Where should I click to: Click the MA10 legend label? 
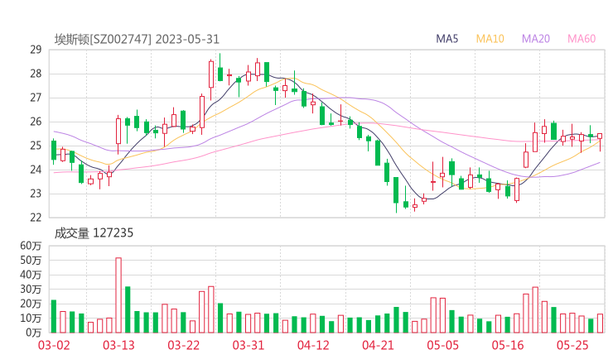[x=490, y=39]
